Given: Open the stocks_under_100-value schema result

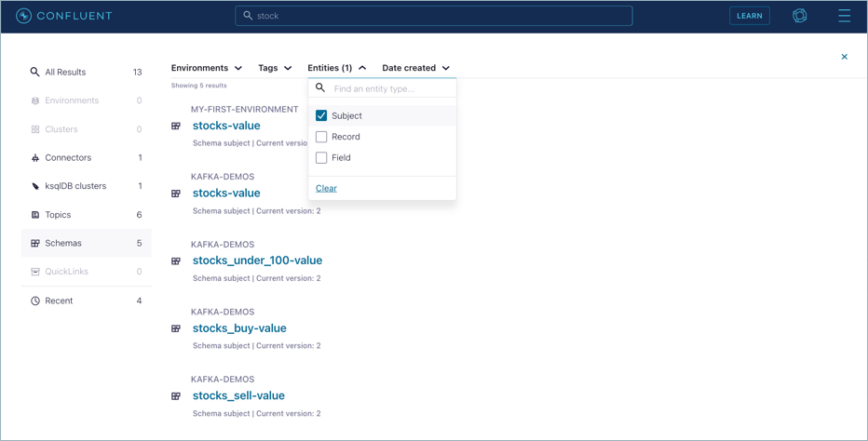Looking at the screenshot, I should (257, 261).
